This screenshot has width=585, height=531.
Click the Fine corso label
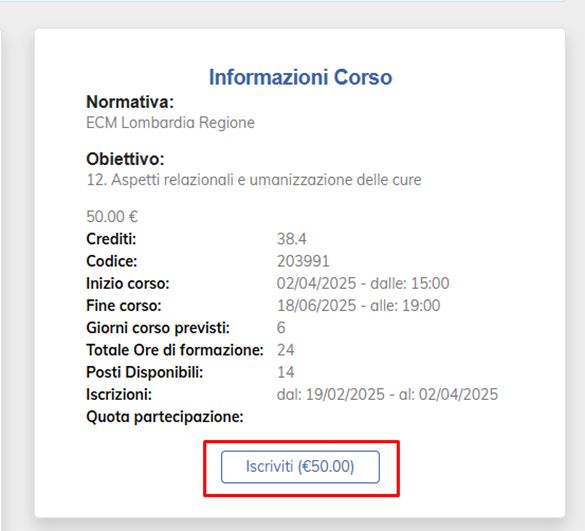coord(123,306)
